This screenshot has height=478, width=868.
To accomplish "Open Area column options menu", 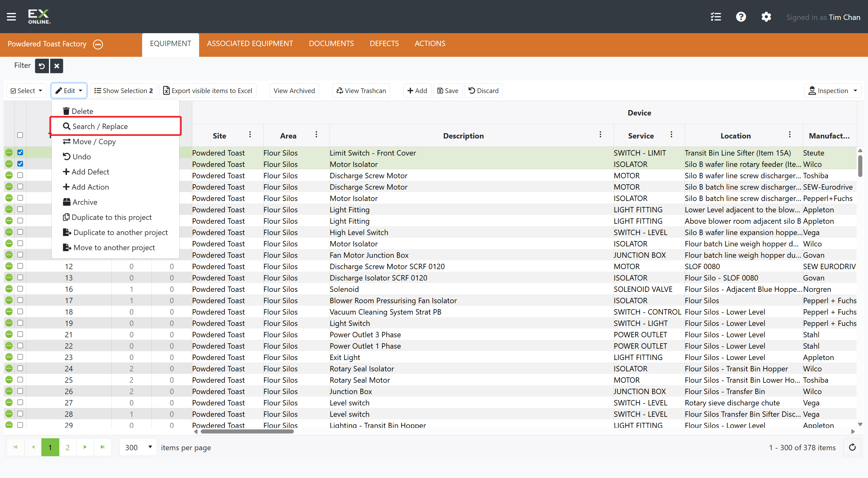I will [x=316, y=135].
